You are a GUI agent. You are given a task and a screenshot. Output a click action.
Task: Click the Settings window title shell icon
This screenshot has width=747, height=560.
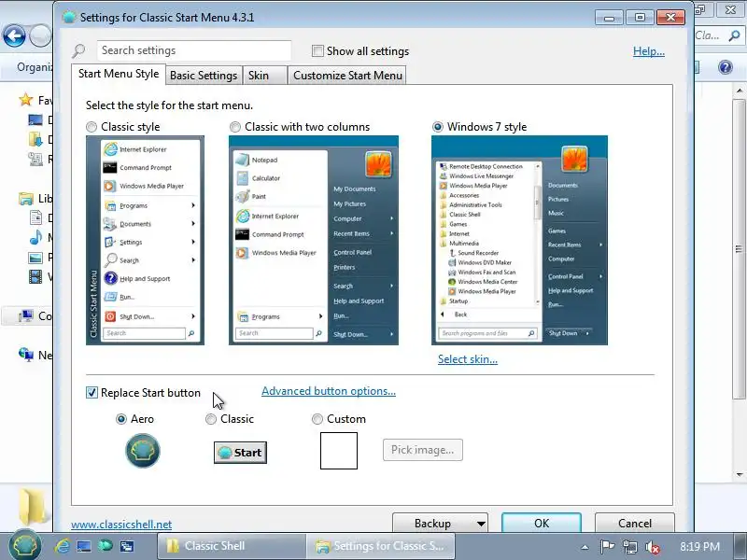(69, 17)
